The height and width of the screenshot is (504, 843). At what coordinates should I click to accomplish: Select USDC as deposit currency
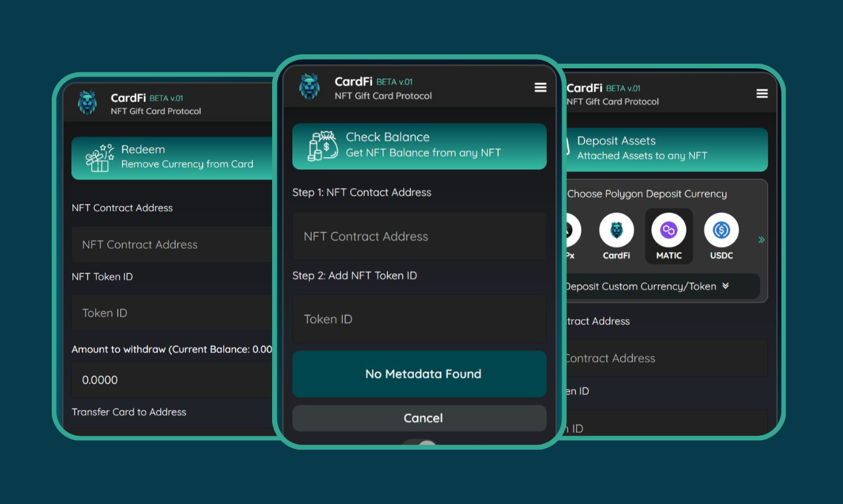722,237
